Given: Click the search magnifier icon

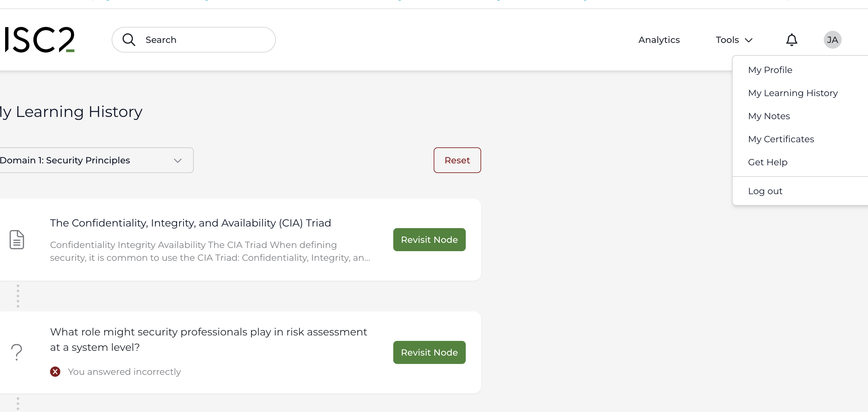Looking at the screenshot, I should [x=128, y=39].
